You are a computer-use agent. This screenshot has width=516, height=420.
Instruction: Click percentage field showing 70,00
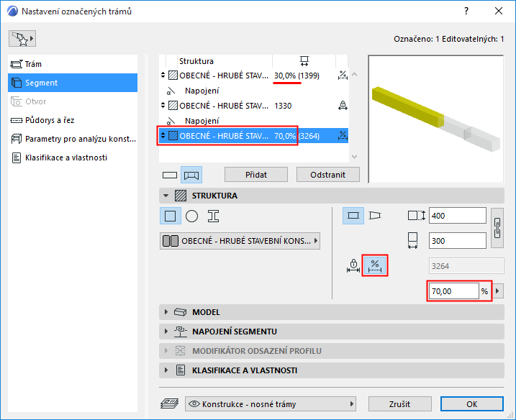pyautogui.click(x=454, y=291)
